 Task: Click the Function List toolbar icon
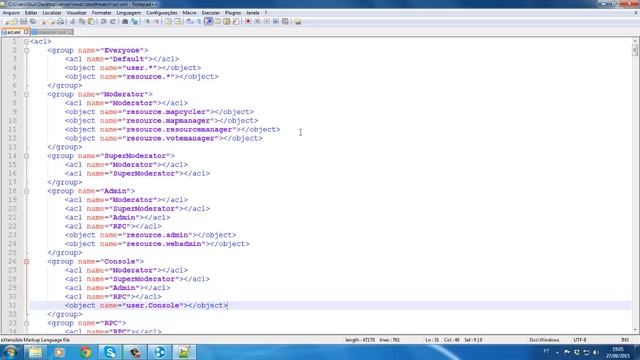click(236, 21)
